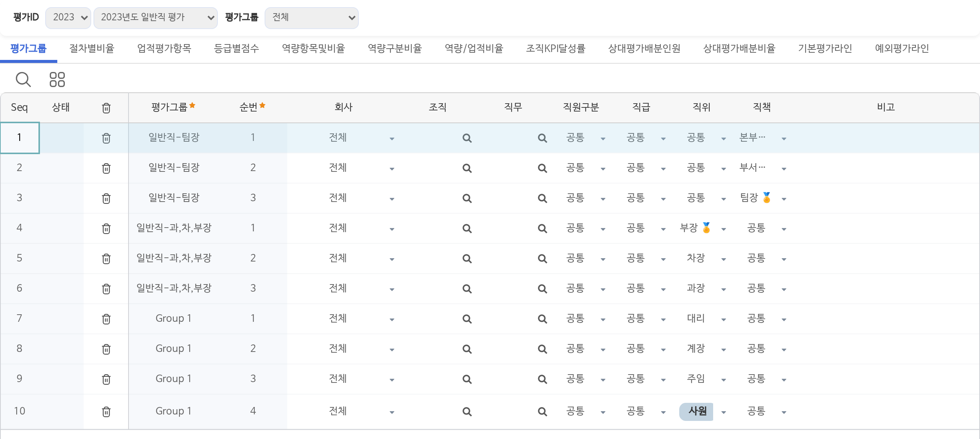Click the four-squares grid toolbar icon
This screenshot has width=980, height=439.
pyautogui.click(x=57, y=80)
